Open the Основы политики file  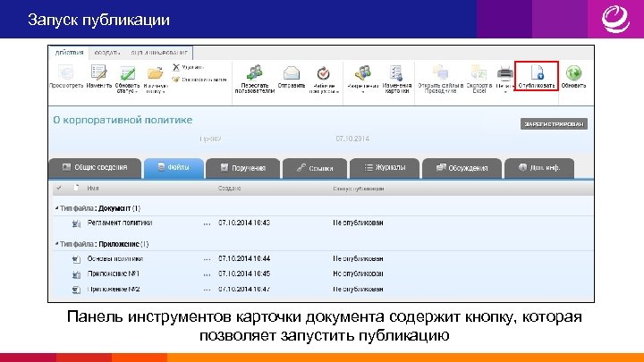(x=115, y=258)
